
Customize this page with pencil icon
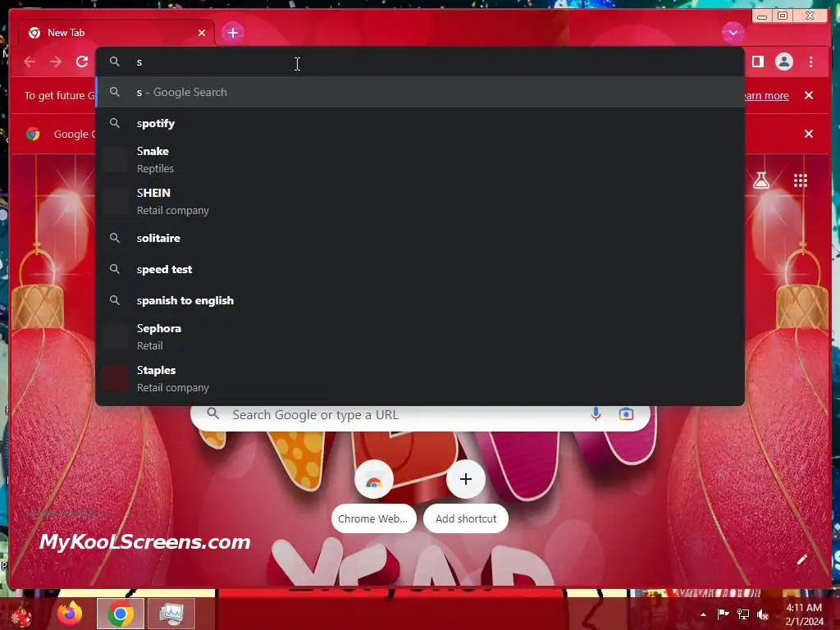click(x=801, y=559)
